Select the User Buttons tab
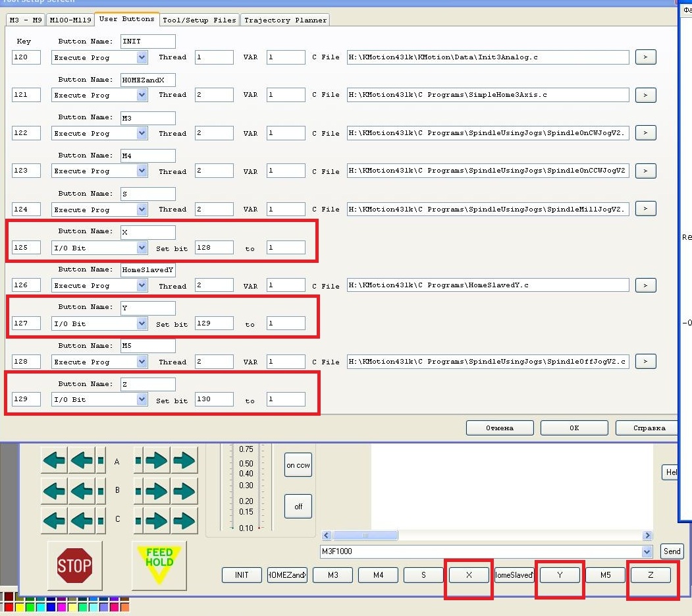 126,19
